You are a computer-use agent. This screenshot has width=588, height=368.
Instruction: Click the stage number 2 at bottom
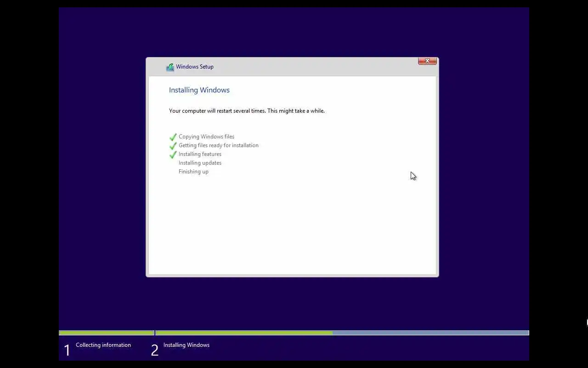point(155,351)
